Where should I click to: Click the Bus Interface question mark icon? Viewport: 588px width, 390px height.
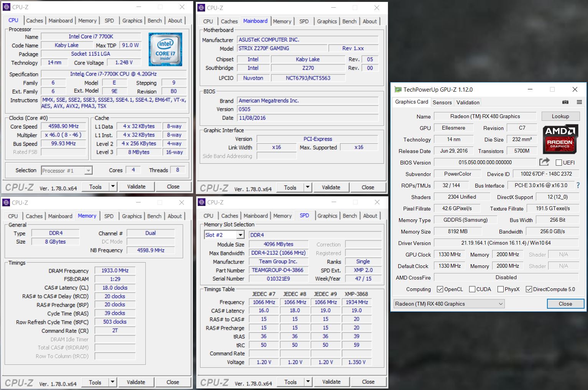pyautogui.click(x=578, y=185)
